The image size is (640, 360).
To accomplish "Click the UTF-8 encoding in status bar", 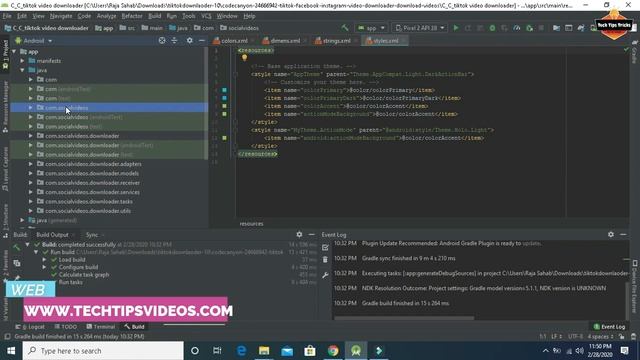I will (x=575, y=336).
